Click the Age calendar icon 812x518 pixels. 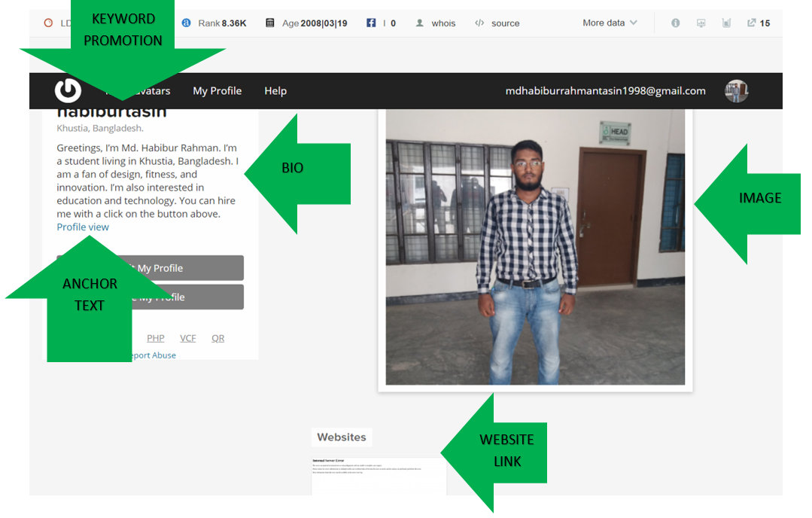(270, 23)
